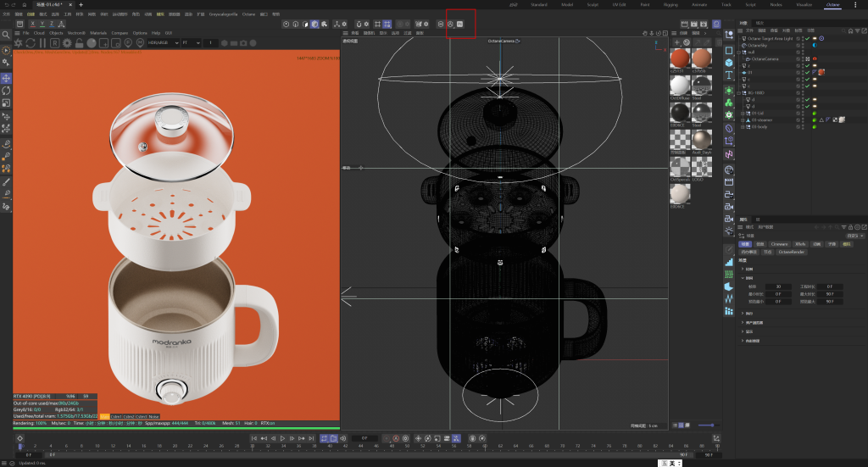The width and height of the screenshot is (868, 467).
Task: Open the HDR/sRGB color space dropdown
Action: [x=163, y=42]
